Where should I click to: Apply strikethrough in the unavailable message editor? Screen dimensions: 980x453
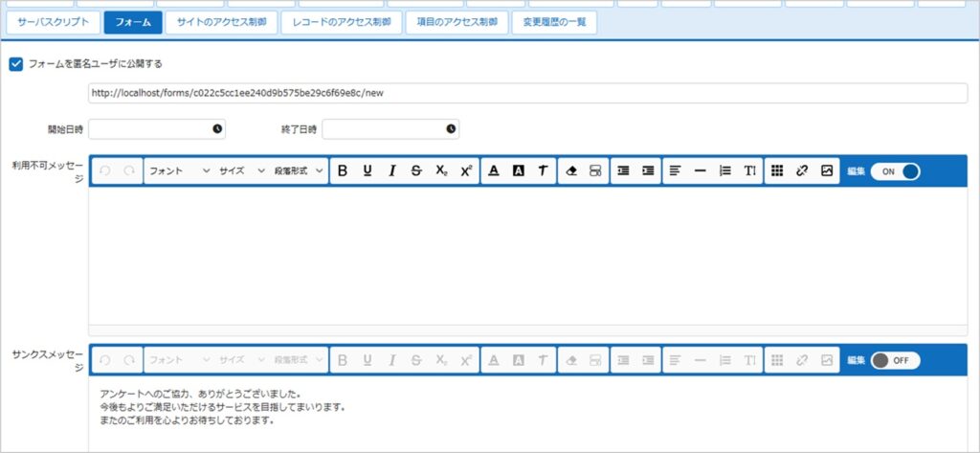(x=416, y=170)
